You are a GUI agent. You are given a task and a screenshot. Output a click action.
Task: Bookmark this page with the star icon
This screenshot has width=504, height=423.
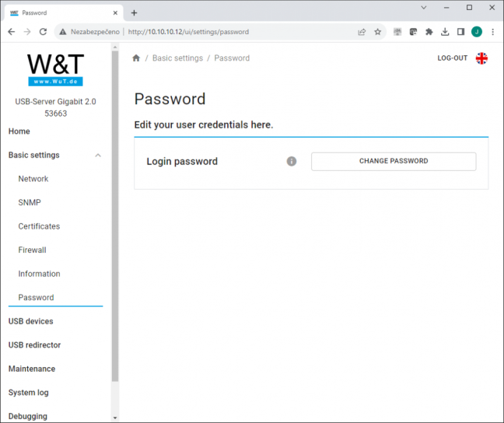coord(378,32)
